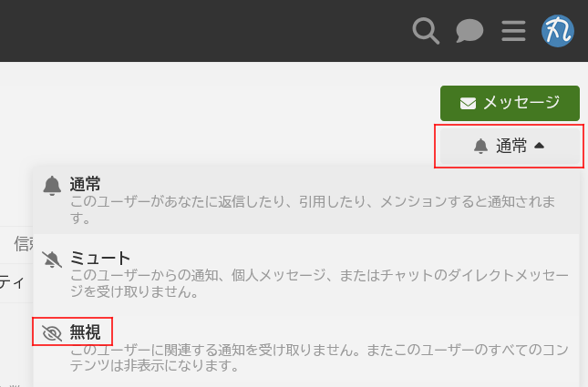Click the partially hidden 信 tab
This screenshot has width=588, height=387.
[24, 244]
